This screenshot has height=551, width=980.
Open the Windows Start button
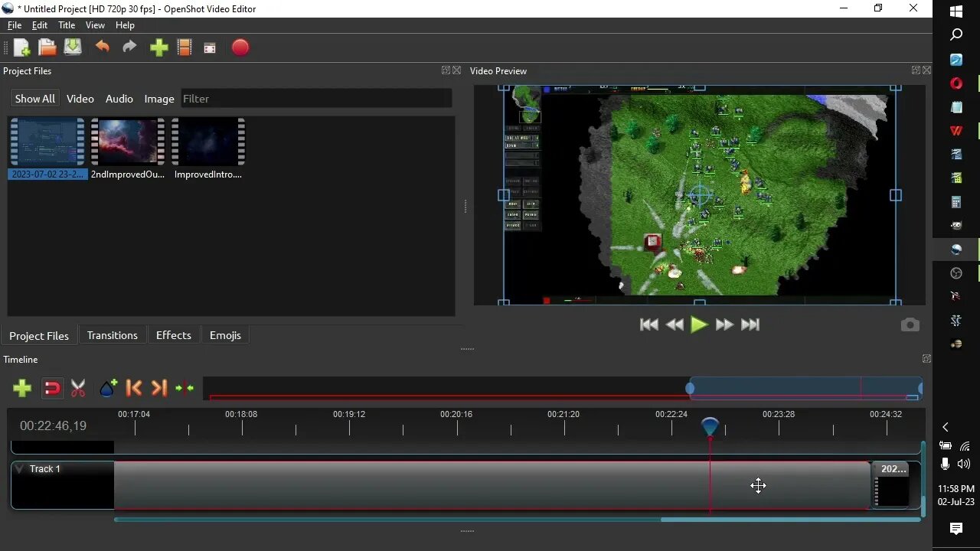(x=956, y=11)
